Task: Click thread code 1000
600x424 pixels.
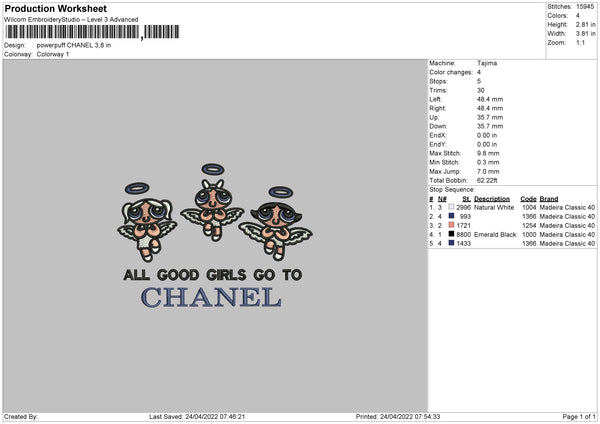Action: point(529,234)
